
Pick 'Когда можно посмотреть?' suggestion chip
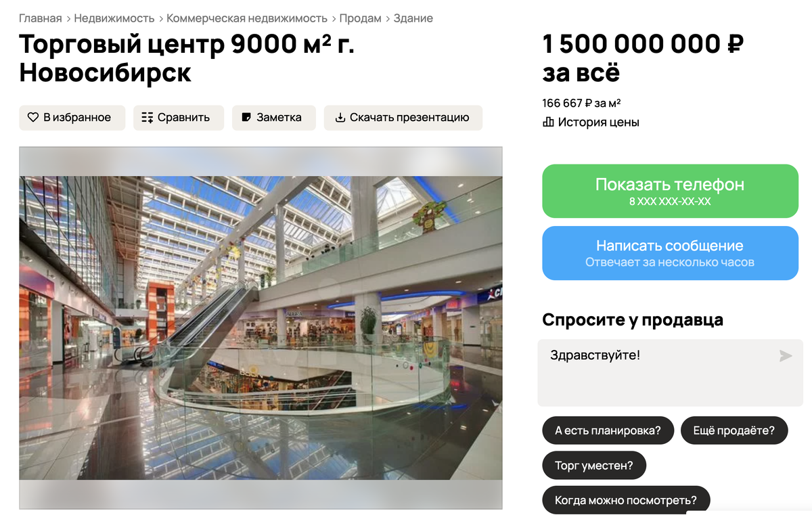[627, 500]
